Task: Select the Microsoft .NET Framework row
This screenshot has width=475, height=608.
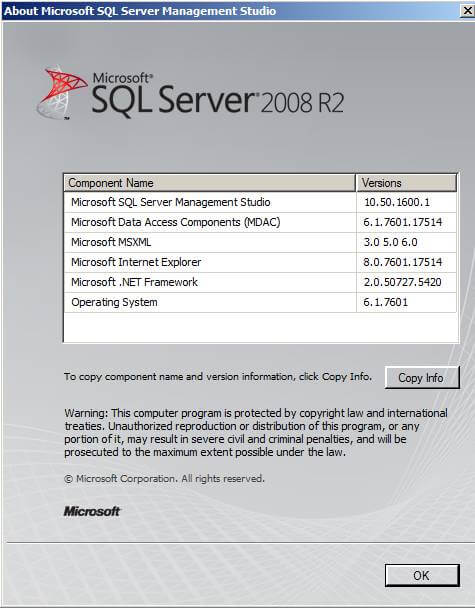Action: [260, 282]
